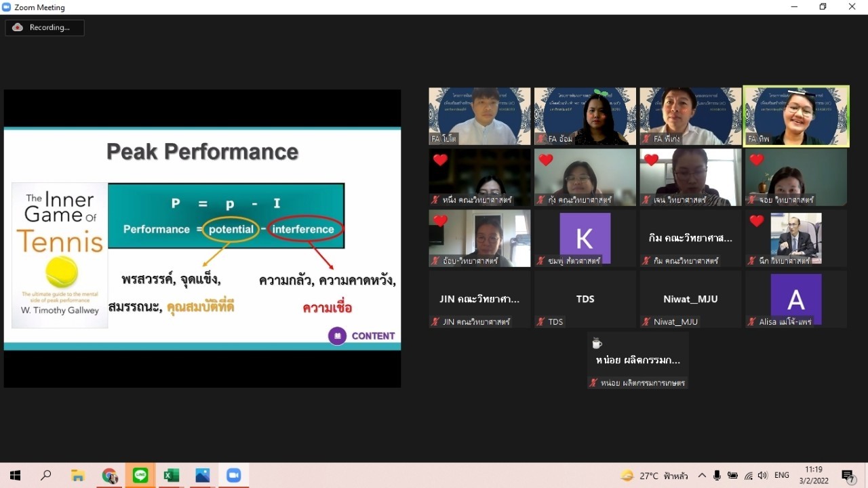The height and width of the screenshot is (488, 868).
Task: Open File Explorer from the taskbar
Action: pyautogui.click(x=77, y=475)
